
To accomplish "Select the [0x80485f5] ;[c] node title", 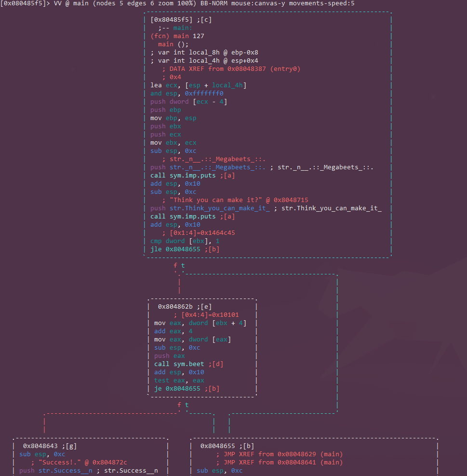I will (181, 20).
